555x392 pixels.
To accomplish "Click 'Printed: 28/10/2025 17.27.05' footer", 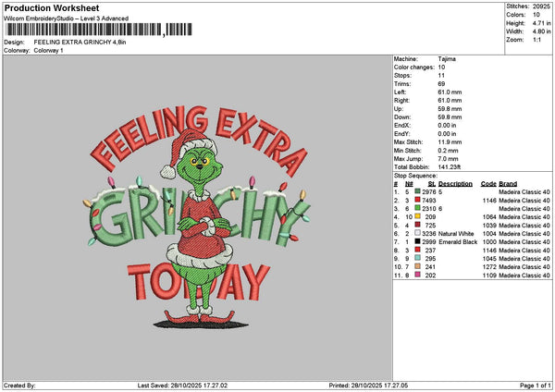I will click(368, 386).
